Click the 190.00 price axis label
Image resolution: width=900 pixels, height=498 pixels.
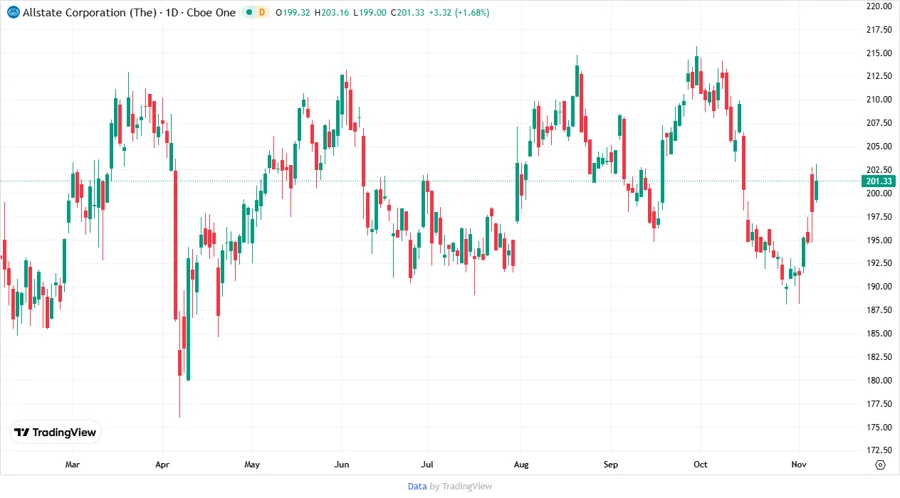(x=879, y=286)
